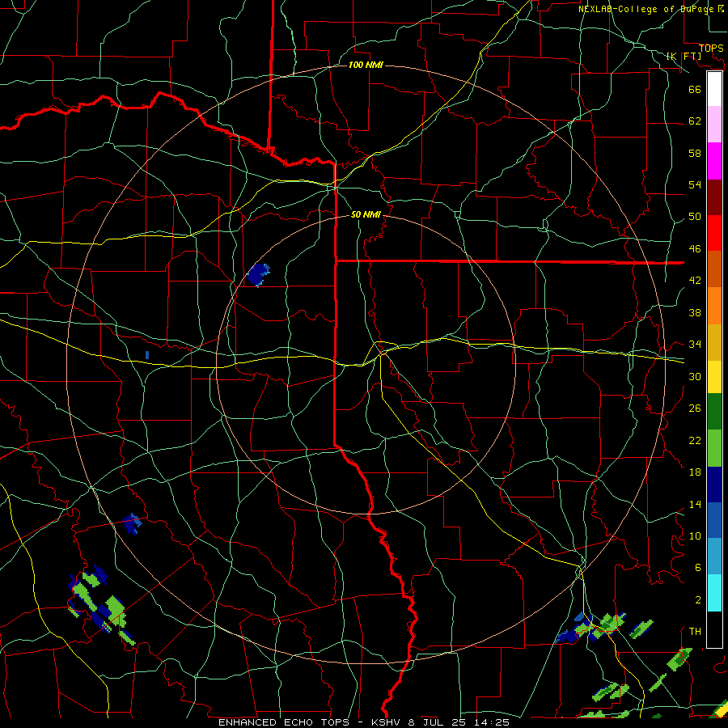Click the legend value 66
728x728 pixels.
coord(695,89)
